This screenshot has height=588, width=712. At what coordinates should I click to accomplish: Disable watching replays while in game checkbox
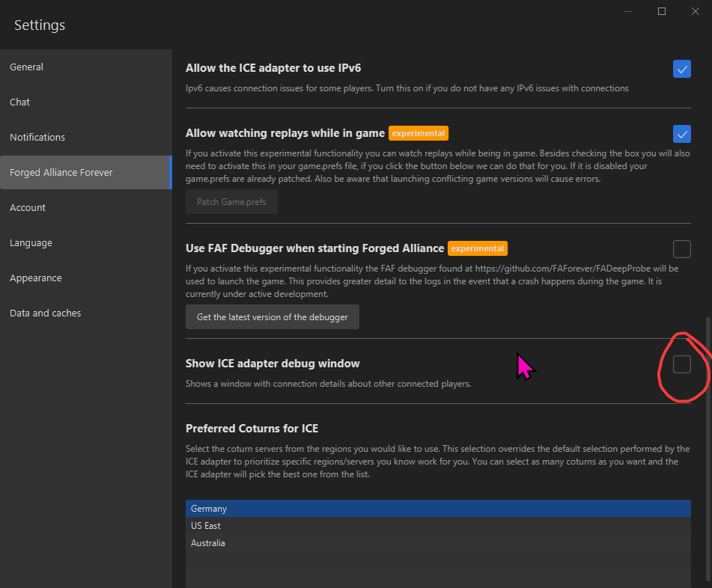[681, 134]
